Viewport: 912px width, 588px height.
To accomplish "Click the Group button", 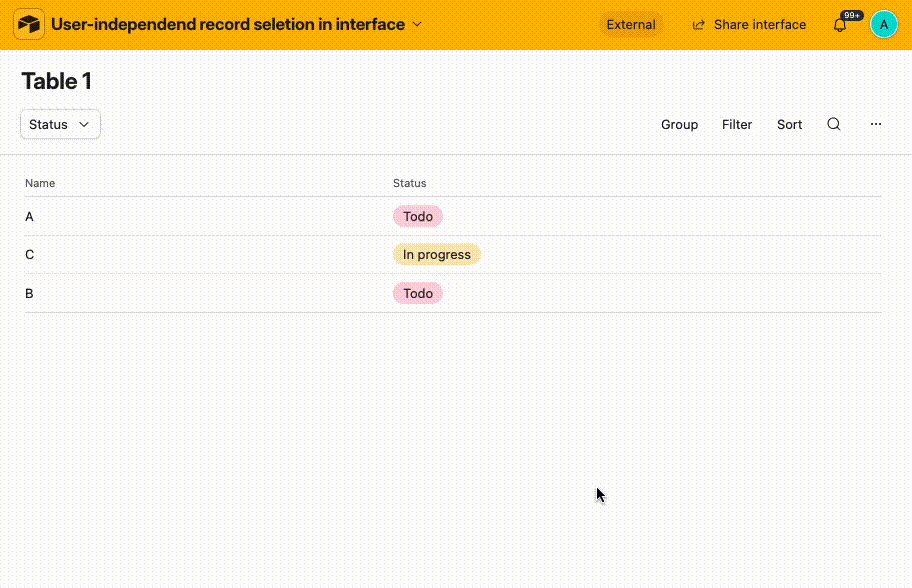I will pyautogui.click(x=679, y=124).
